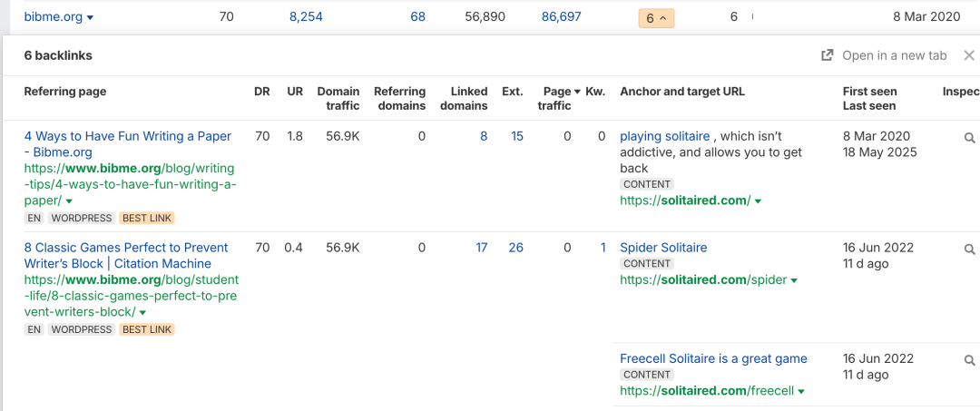Screen dimensions: 980x411
Task: Click linked domains value 8
Action: (x=484, y=136)
